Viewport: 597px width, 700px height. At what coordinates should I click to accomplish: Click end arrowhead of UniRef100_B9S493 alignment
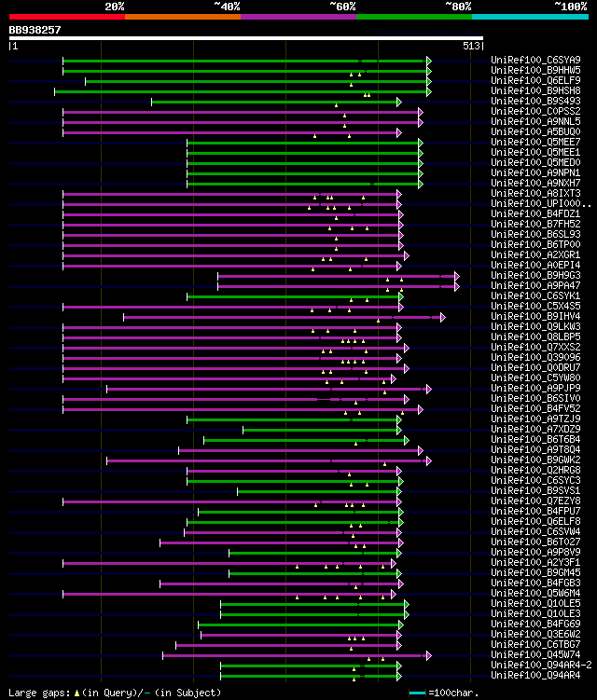point(399,103)
